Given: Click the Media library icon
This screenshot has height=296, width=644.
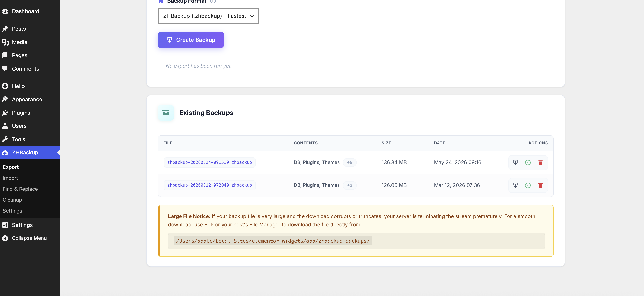Looking at the screenshot, I should (5, 42).
